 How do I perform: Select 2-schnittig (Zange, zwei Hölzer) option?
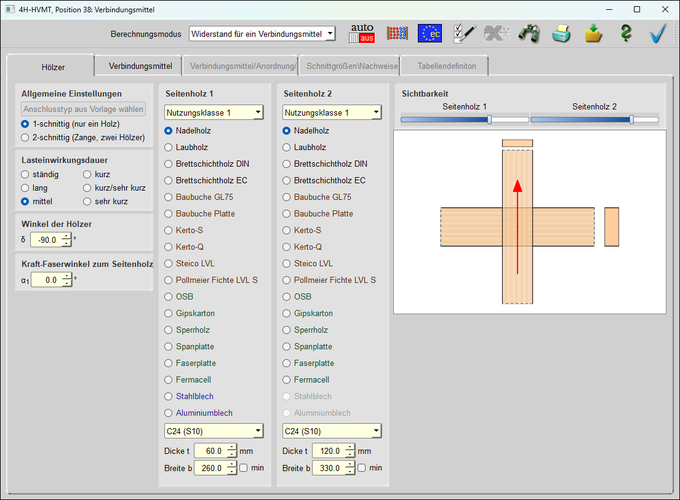26,137
